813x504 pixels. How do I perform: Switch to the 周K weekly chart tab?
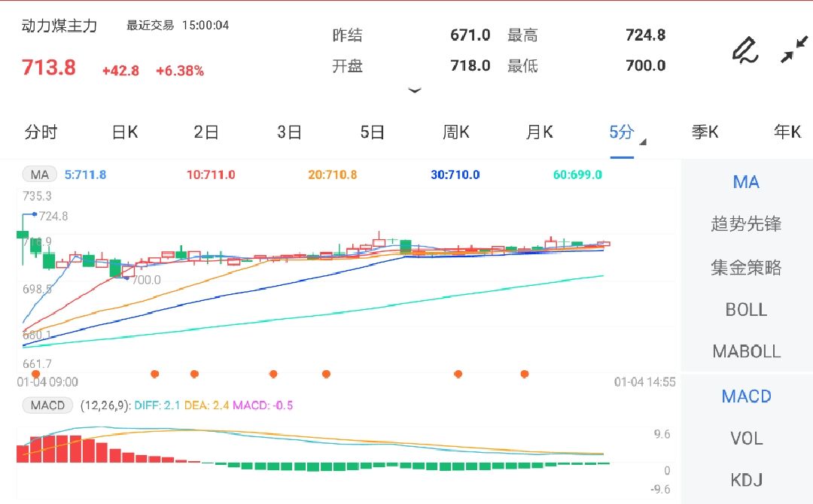click(456, 132)
